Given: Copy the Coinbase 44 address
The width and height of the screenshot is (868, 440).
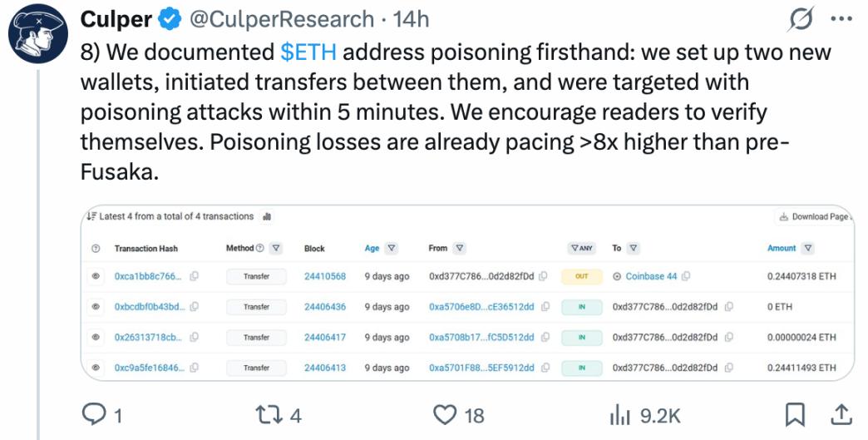Looking at the screenshot, I should point(687,277).
